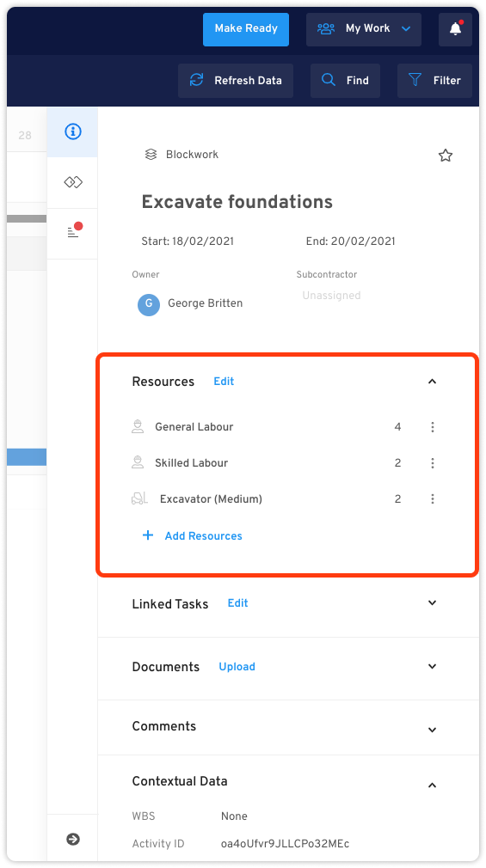Click the Refresh Data button
The width and height of the screenshot is (486, 868).
click(x=236, y=81)
